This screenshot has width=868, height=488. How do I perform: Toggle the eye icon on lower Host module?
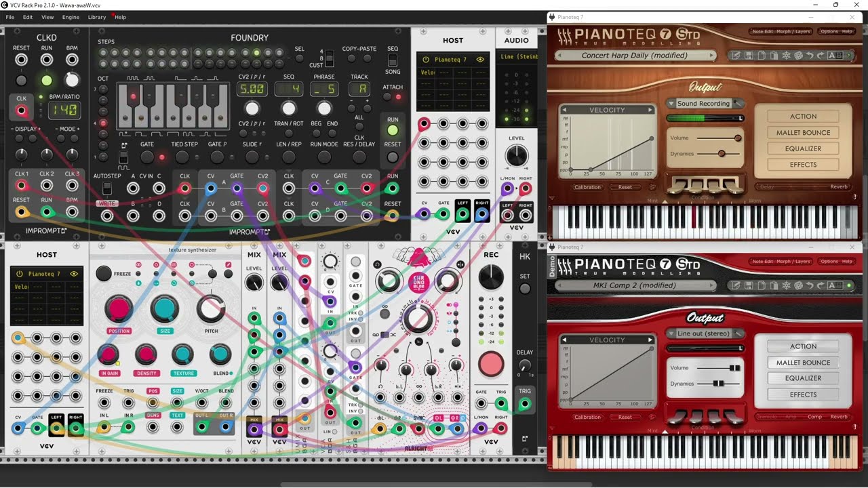(74, 274)
